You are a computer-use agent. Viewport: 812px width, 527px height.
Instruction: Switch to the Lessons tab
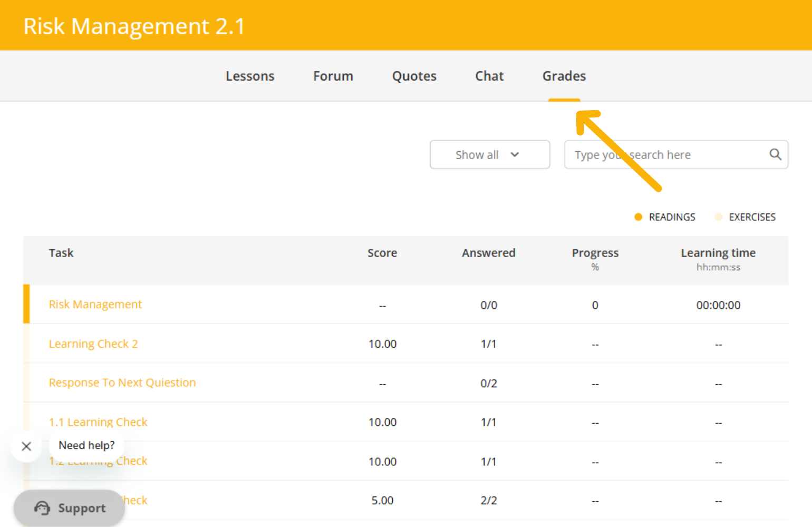250,76
